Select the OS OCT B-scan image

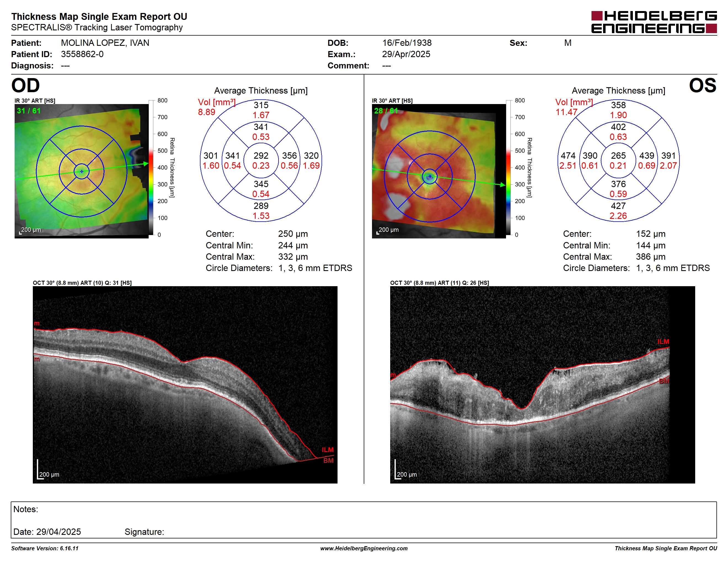point(542,384)
